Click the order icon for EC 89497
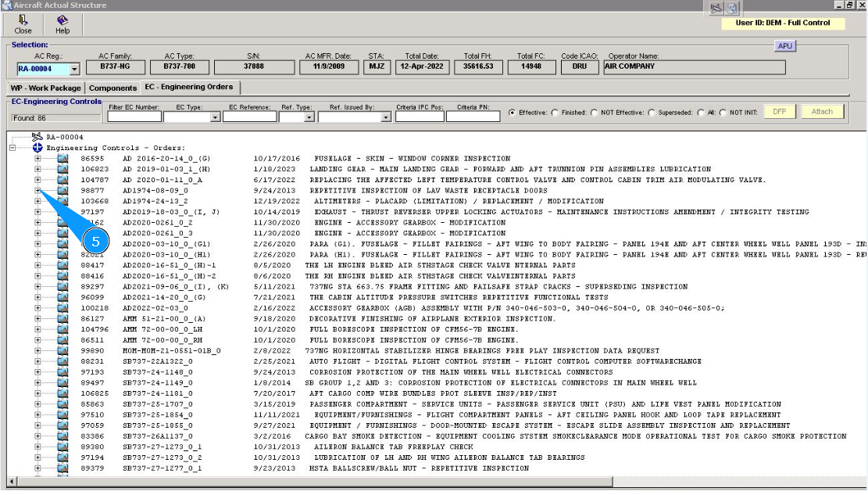 click(63, 383)
